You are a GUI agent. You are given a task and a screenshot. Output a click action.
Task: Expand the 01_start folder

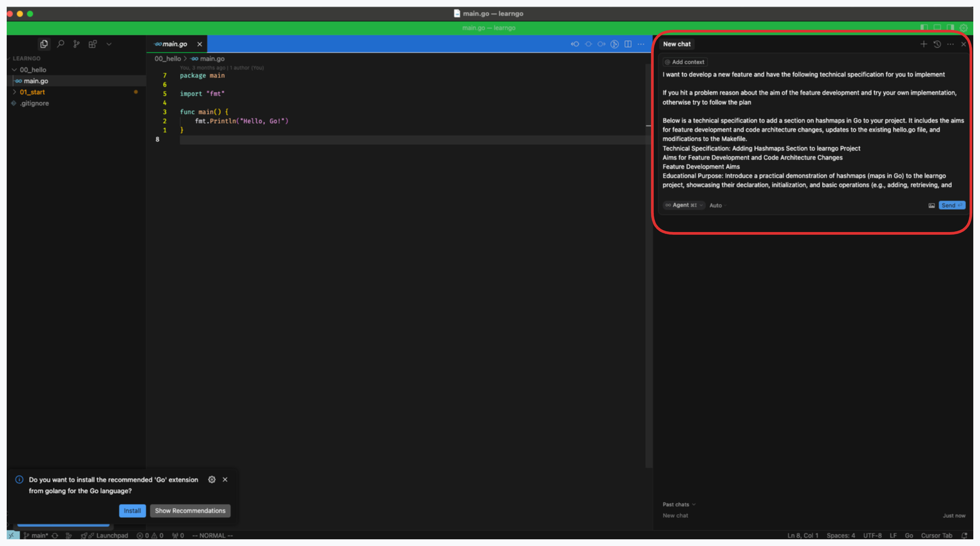pos(32,92)
